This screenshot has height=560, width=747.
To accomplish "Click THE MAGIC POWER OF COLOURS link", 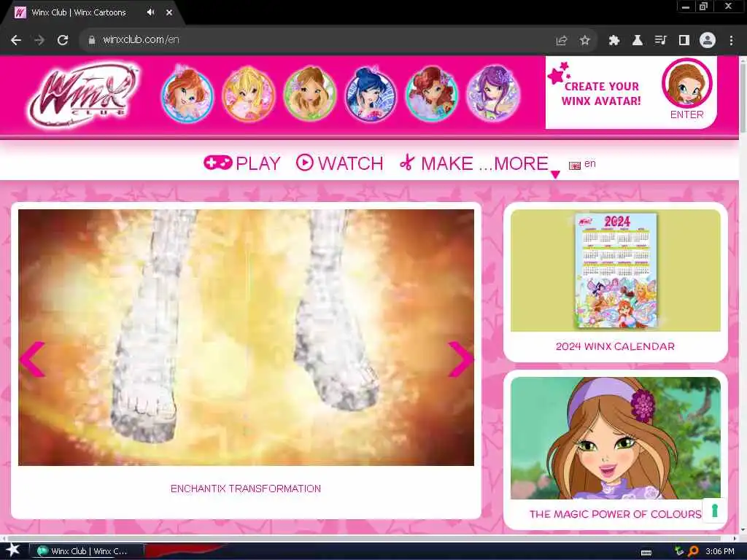I will (615, 514).
